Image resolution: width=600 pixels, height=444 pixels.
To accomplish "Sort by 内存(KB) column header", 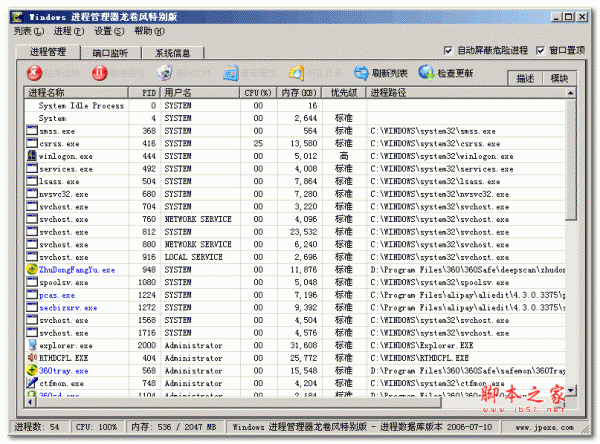I will (299, 93).
